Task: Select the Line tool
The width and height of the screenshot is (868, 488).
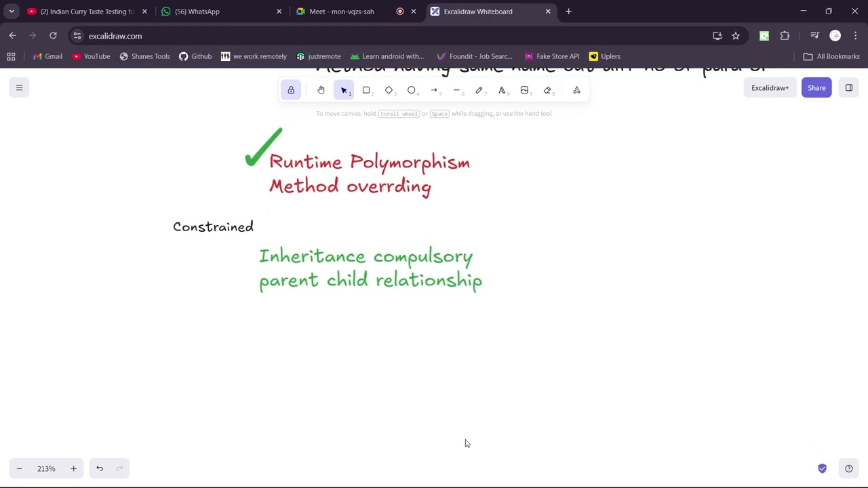Action: point(456,90)
